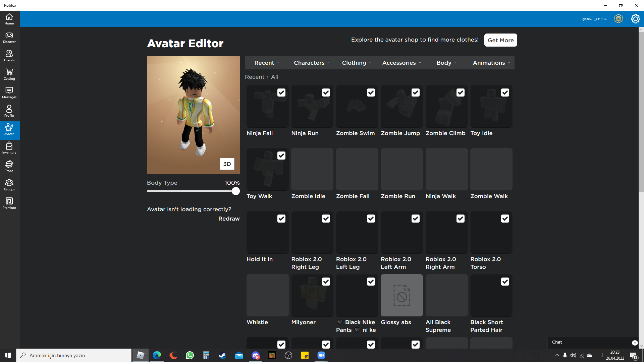Open the Chat panel
Viewport: 644px width, 362px height.
click(594, 342)
